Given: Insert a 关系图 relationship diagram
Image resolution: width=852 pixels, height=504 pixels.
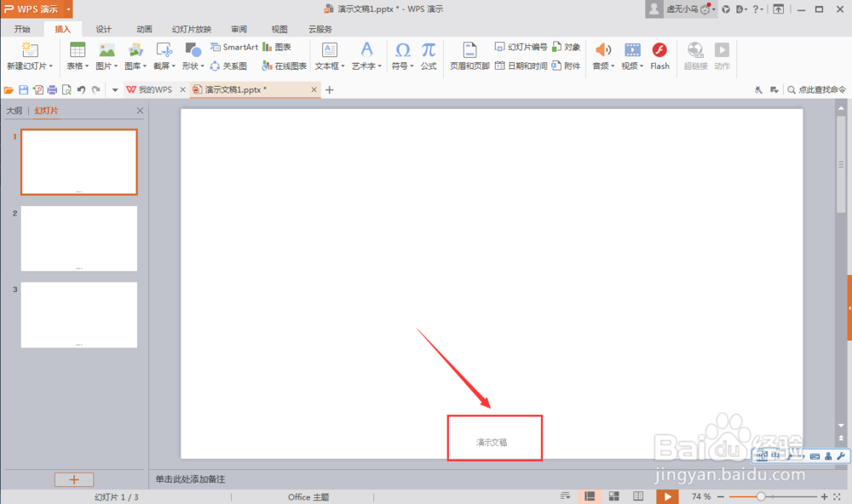Looking at the screenshot, I should (228, 66).
